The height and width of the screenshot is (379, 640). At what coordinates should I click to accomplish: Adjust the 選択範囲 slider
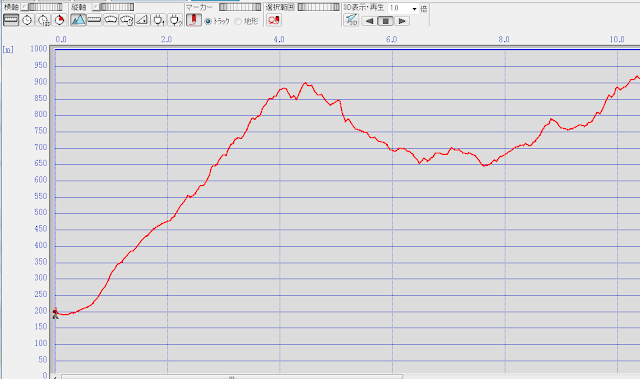[x=318, y=7]
